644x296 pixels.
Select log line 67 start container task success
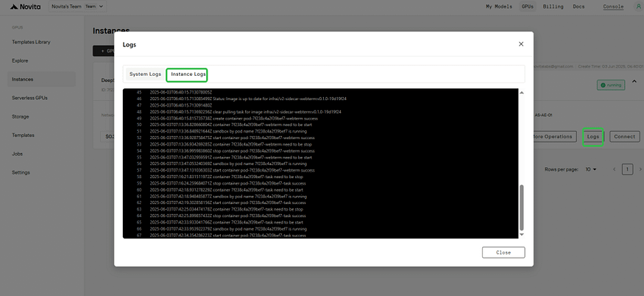(x=228, y=236)
